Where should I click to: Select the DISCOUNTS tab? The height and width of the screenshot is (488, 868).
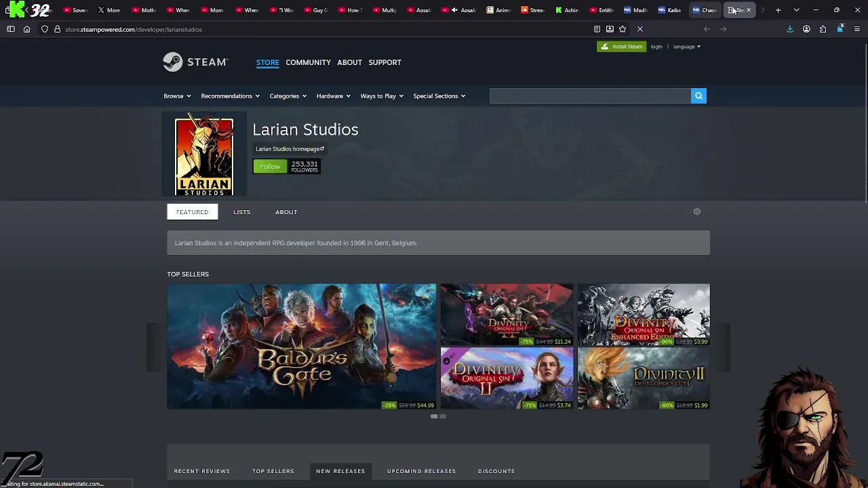point(496,471)
